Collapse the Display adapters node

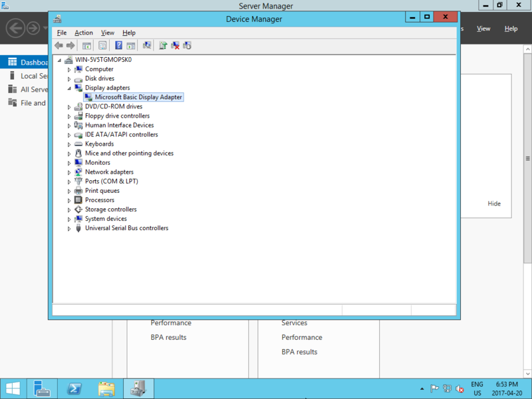pyautogui.click(x=69, y=88)
